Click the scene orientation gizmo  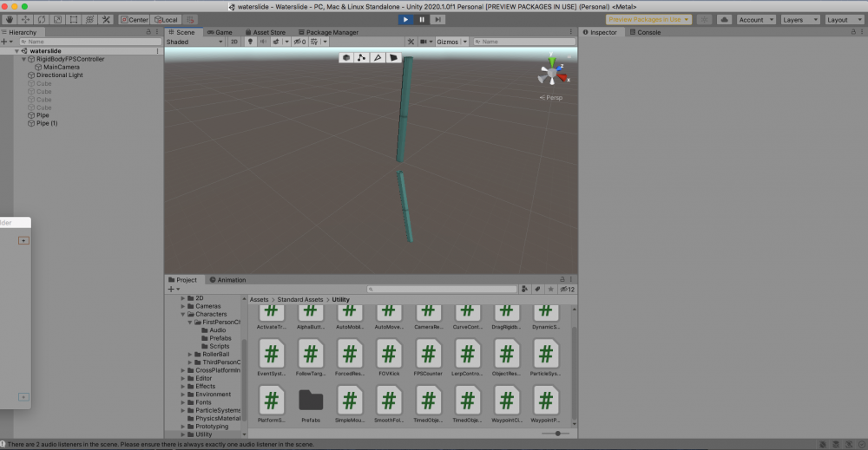[x=552, y=73]
